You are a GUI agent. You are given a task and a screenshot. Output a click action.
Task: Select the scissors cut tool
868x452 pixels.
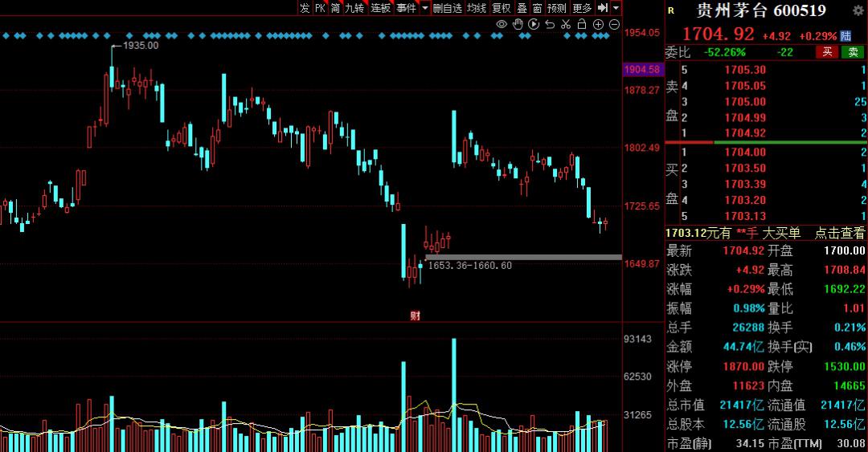566,24
